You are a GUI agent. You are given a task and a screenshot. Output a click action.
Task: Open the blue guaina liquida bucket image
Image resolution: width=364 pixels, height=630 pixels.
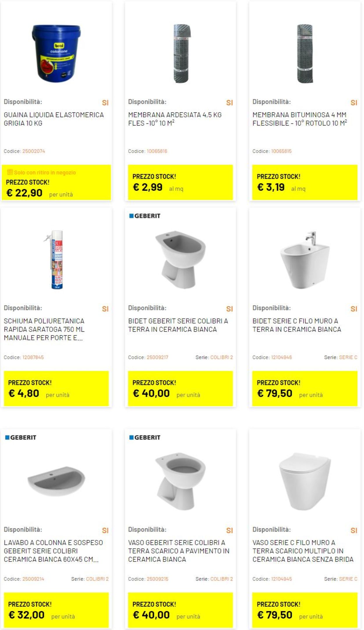(x=56, y=53)
